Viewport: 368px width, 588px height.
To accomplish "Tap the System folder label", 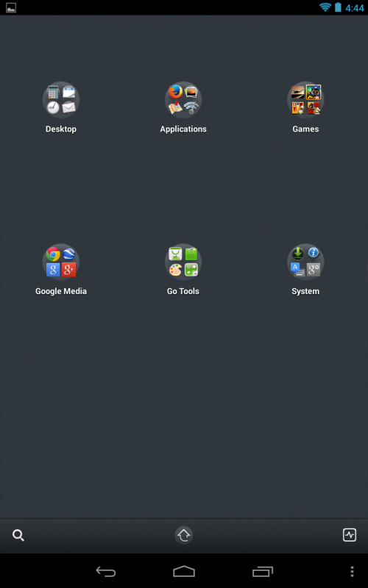I will pos(305,291).
